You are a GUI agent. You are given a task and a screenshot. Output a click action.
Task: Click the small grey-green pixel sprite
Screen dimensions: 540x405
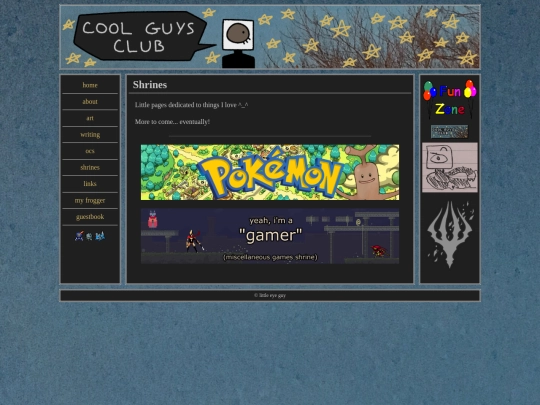[89, 236]
